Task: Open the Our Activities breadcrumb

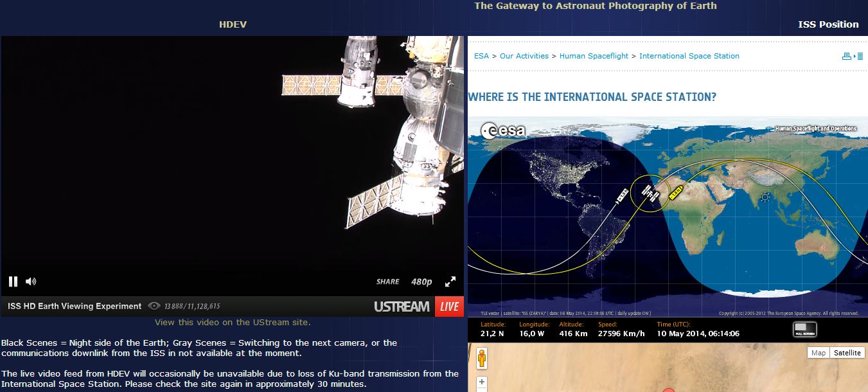Action: (x=524, y=56)
